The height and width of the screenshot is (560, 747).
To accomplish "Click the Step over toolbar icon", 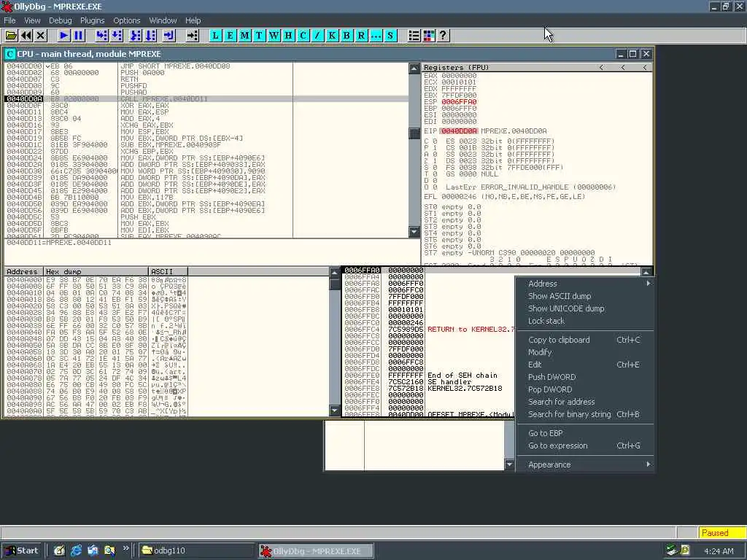I will pos(116,36).
